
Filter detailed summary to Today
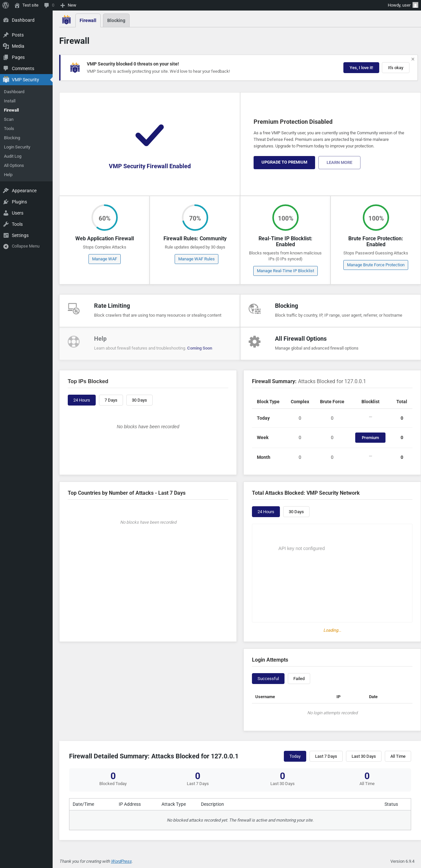(295, 756)
